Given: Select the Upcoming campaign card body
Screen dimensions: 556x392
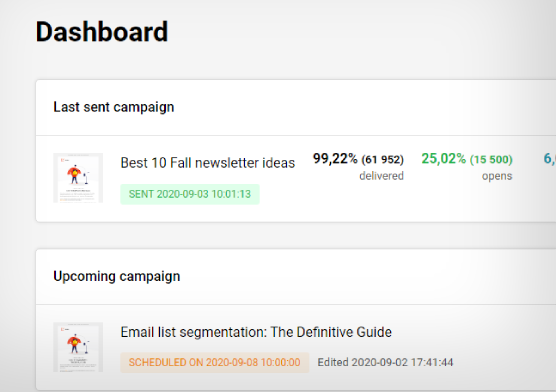Looking at the screenshot, I should click(x=296, y=347).
